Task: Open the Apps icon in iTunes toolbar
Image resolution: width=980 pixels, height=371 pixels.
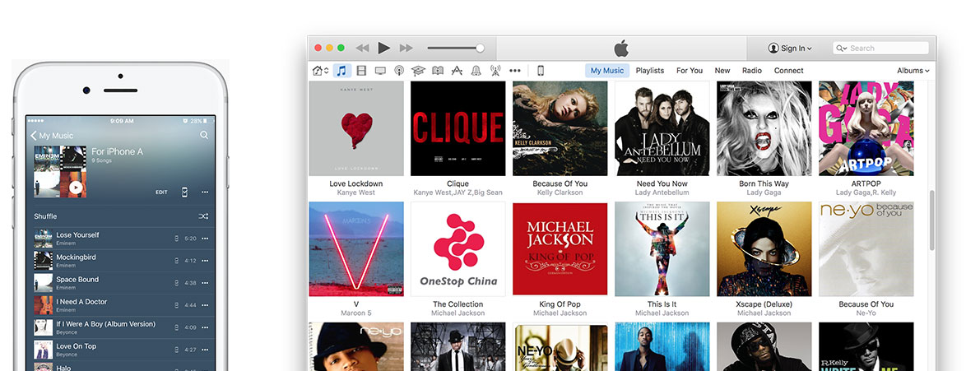Action: [457, 71]
